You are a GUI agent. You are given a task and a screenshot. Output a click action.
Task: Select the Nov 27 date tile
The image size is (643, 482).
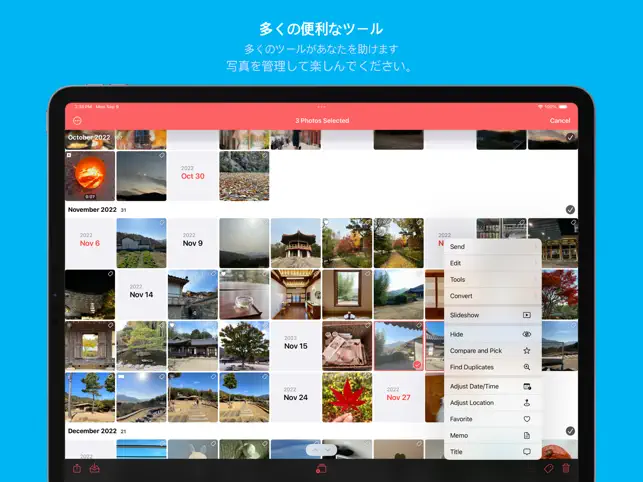399,397
